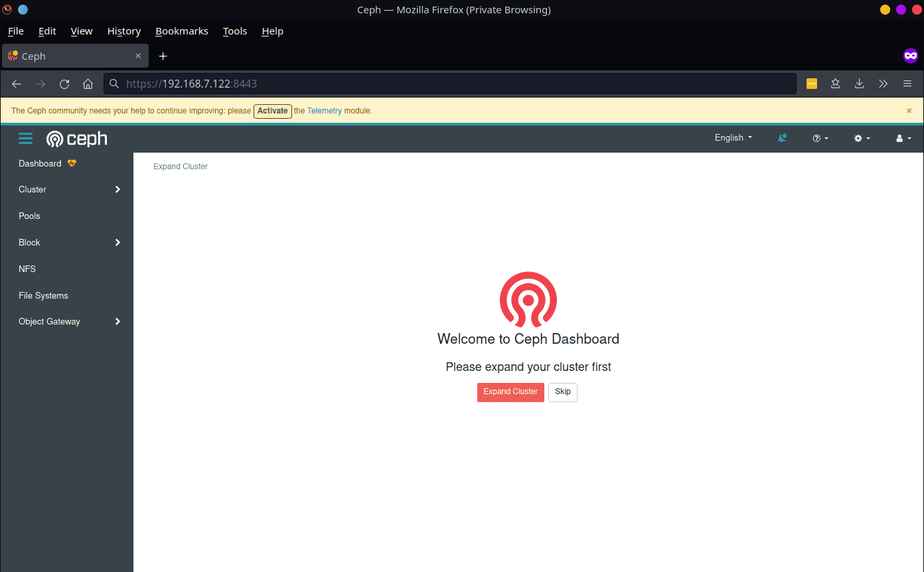Image resolution: width=924 pixels, height=572 pixels.
Task: Open the Bookmarks menu in Firefox
Action: [x=181, y=31]
